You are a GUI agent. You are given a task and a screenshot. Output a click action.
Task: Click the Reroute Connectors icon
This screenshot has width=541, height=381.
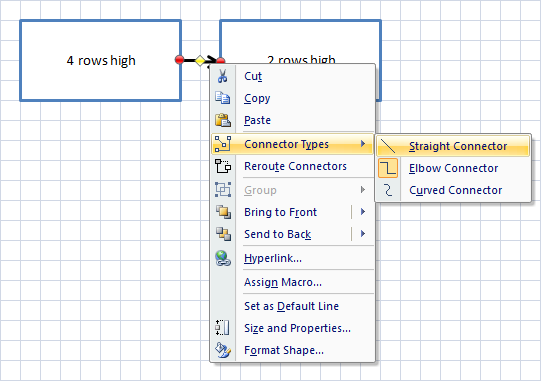(223, 166)
